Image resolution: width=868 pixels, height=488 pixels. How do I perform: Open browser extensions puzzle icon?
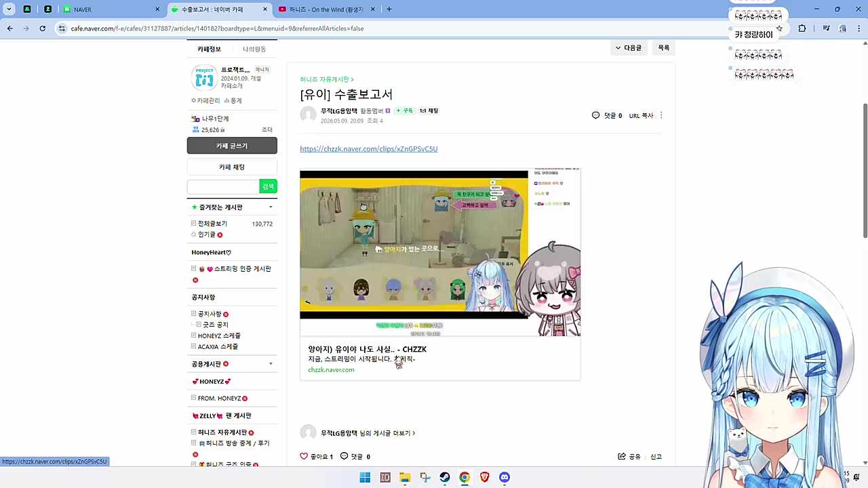[802, 28]
